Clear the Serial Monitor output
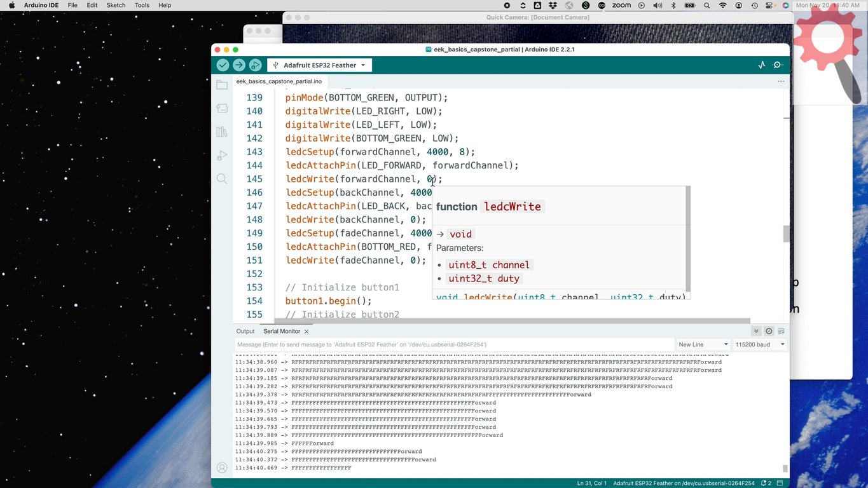868x488 pixels. (x=782, y=331)
